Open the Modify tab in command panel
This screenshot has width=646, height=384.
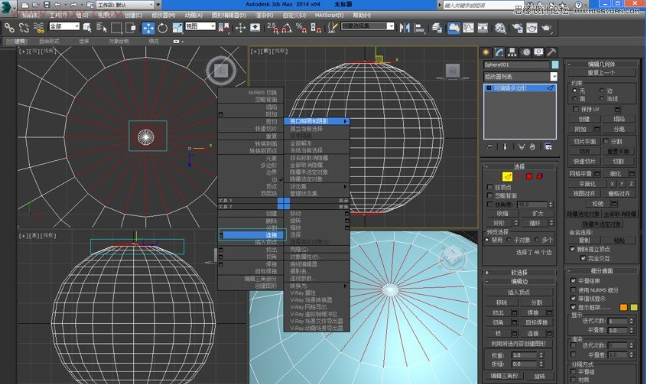tap(499, 52)
